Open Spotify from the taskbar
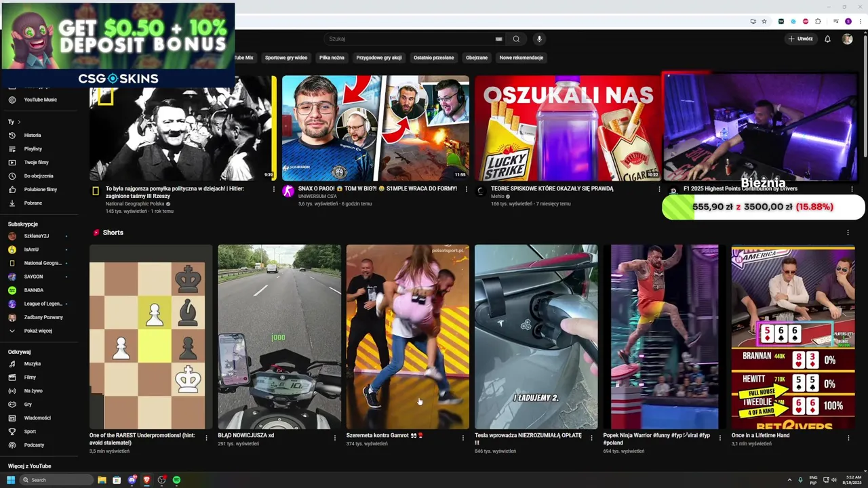Image resolution: width=868 pixels, height=488 pixels. tap(176, 480)
